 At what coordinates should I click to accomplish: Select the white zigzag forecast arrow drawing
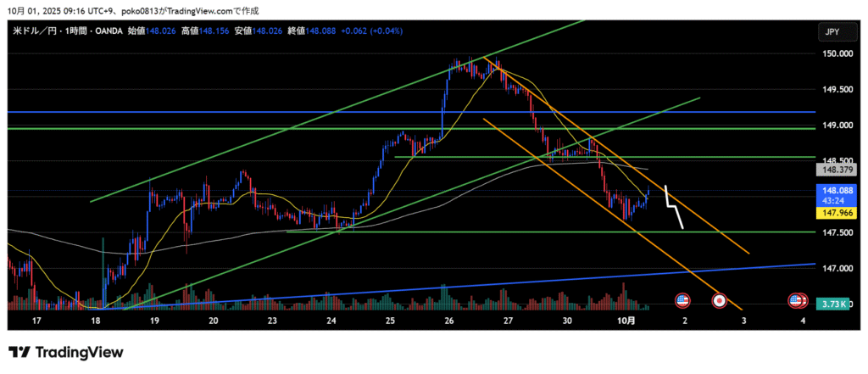[x=674, y=206]
